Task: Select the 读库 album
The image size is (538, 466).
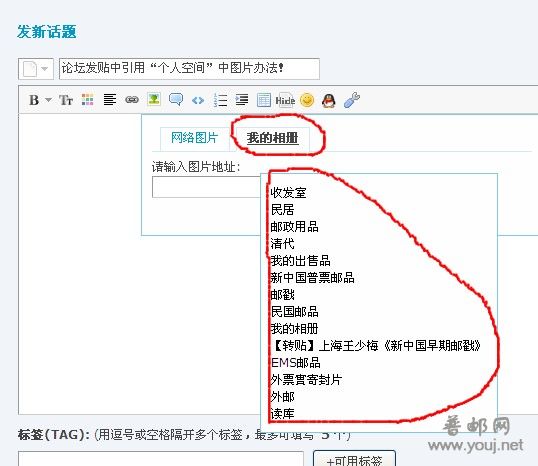Action: (x=282, y=413)
